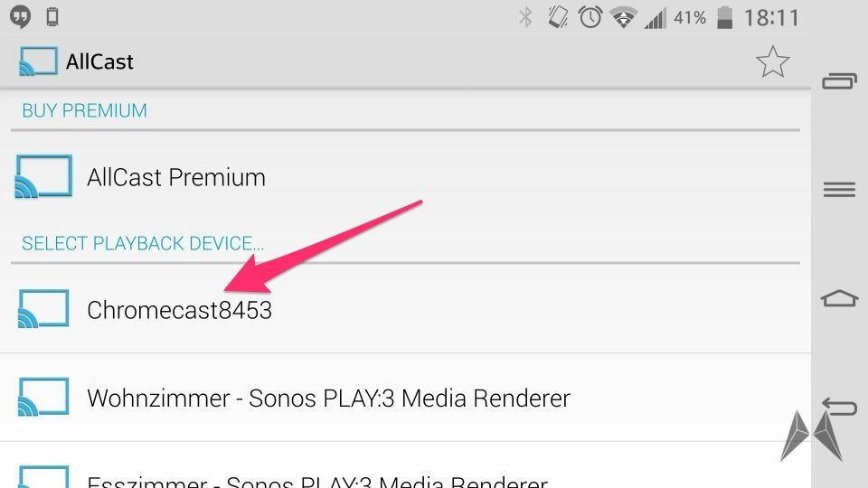Screen dimensions: 868x488
Task: Tap the Hangouts notification icon
Action: tap(21, 16)
